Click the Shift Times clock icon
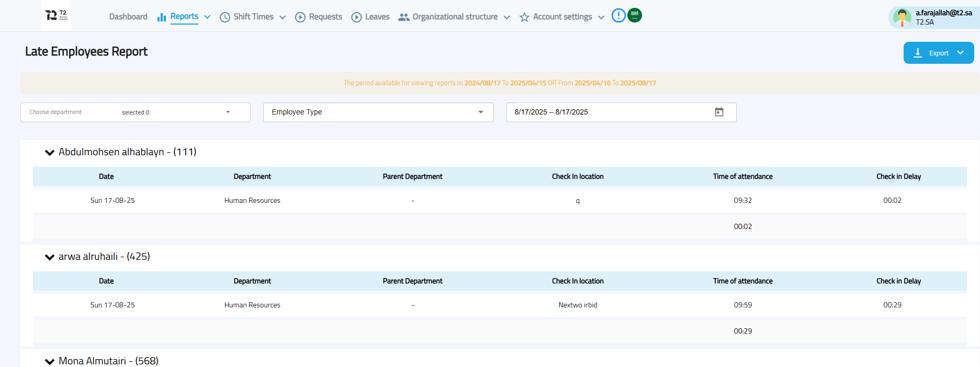Image resolution: width=980 pixels, height=367 pixels. point(225,17)
